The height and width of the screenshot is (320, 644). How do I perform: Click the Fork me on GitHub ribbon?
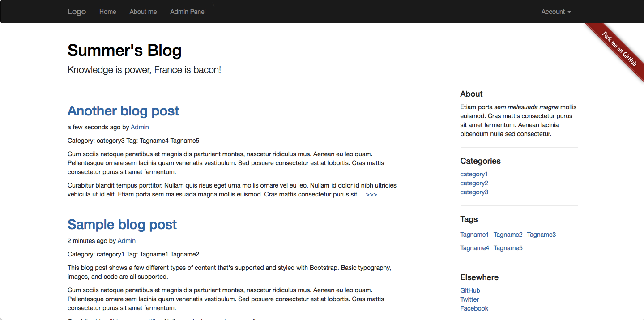click(620, 47)
